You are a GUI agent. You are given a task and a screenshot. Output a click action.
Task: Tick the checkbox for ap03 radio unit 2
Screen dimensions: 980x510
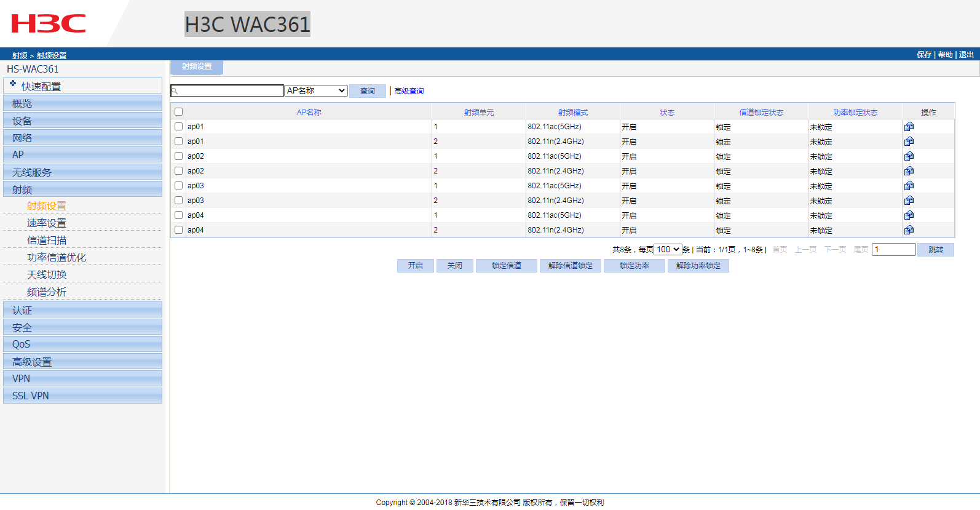coord(178,201)
